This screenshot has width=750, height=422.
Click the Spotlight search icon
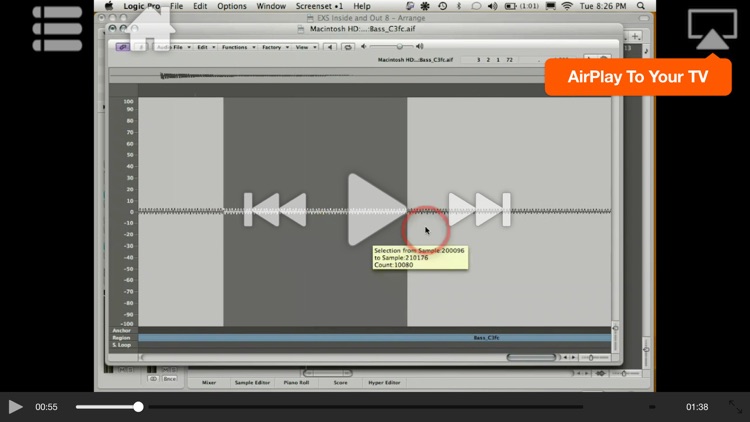click(x=640, y=6)
